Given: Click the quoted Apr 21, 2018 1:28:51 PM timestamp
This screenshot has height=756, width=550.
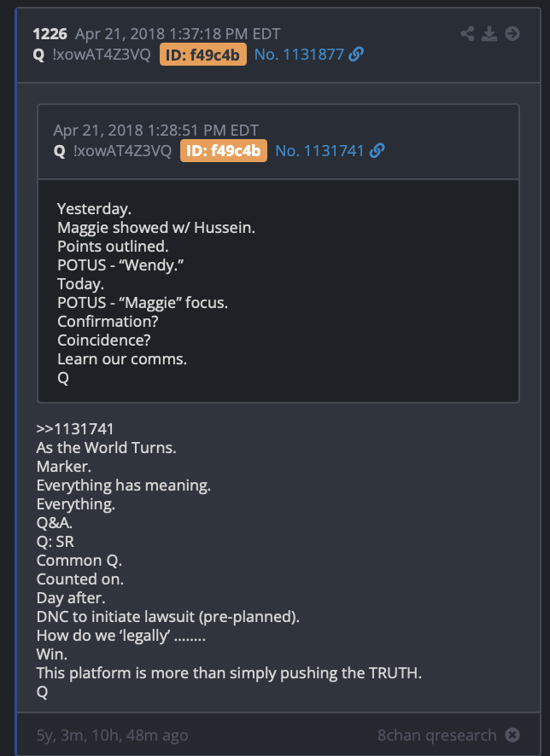Looking at the screenshot, I should click(x=155, y=131).
